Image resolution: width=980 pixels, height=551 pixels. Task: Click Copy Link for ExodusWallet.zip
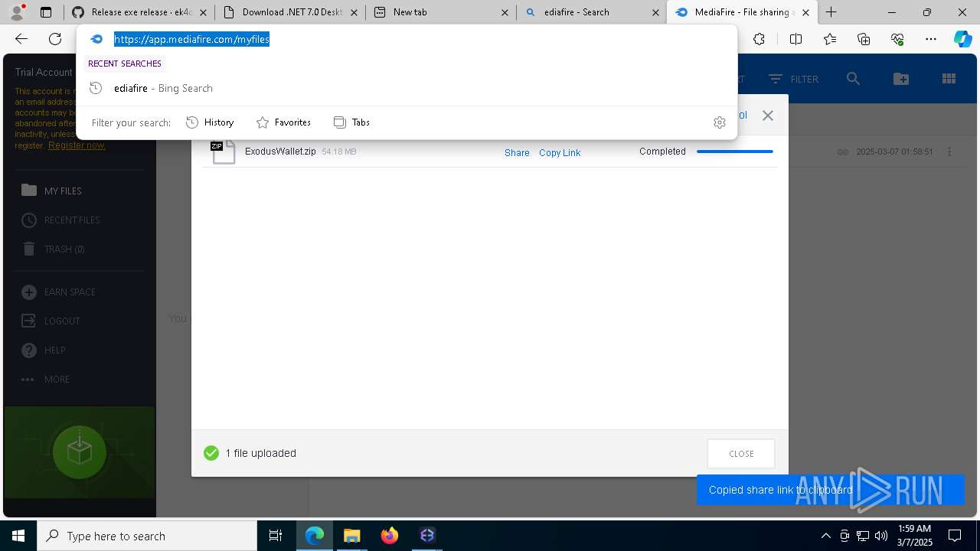click(x=560, y=153)
